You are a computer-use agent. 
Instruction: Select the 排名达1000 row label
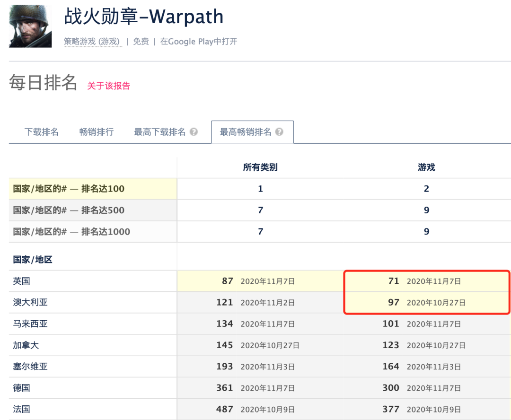point(71,232)
